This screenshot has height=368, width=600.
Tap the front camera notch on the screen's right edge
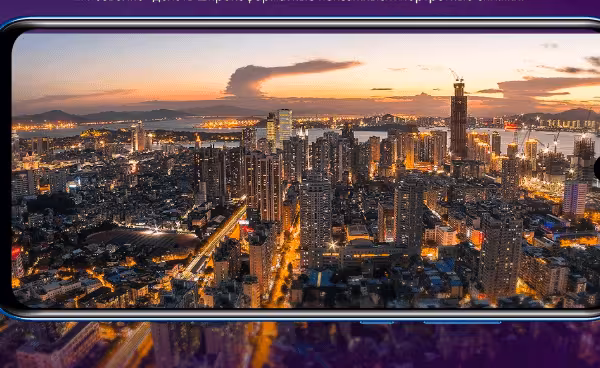coord(597,167)
